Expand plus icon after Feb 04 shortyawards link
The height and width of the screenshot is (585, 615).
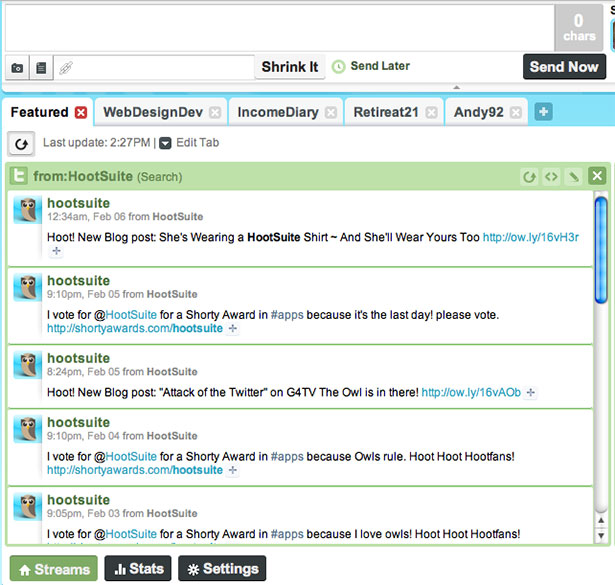click(x=233, y=470)
